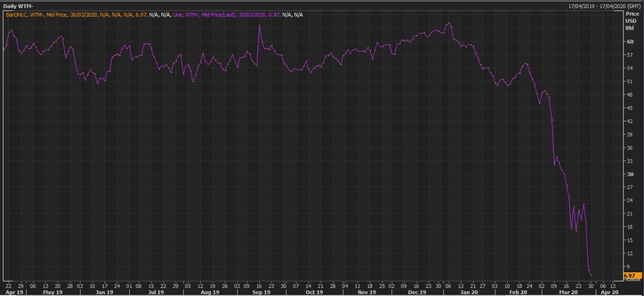Click the "Nov 19" month label

tap(367, 292)
